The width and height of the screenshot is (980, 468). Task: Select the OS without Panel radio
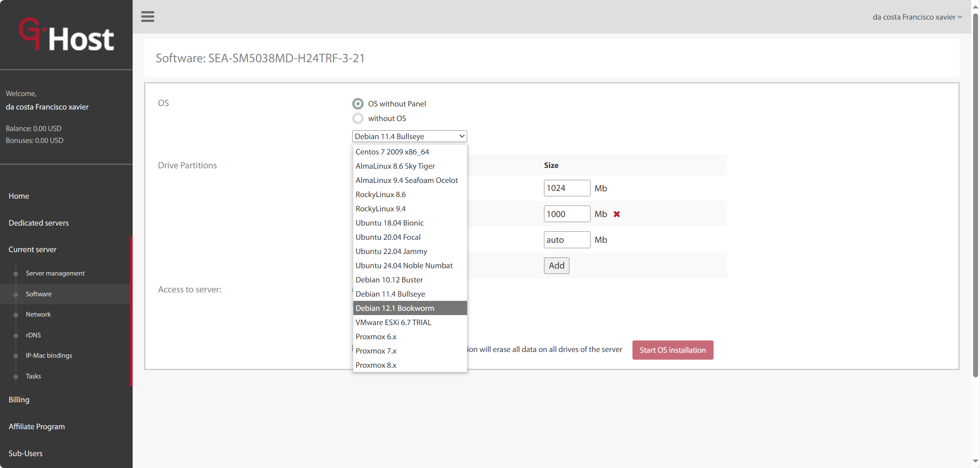(x=358, y=104)
